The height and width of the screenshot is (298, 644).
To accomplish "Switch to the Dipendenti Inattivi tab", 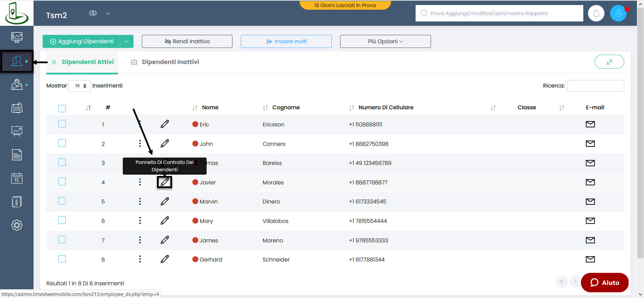I will [170, 62].
